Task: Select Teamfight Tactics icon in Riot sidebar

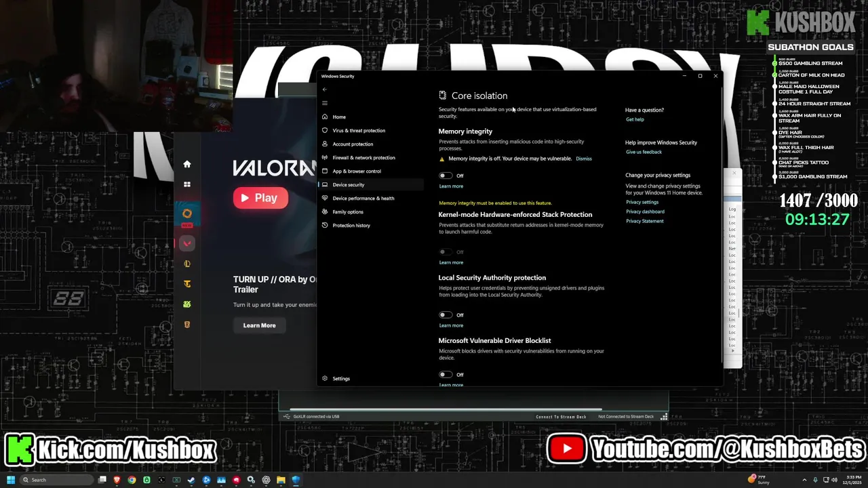Action: coord(187,284)
